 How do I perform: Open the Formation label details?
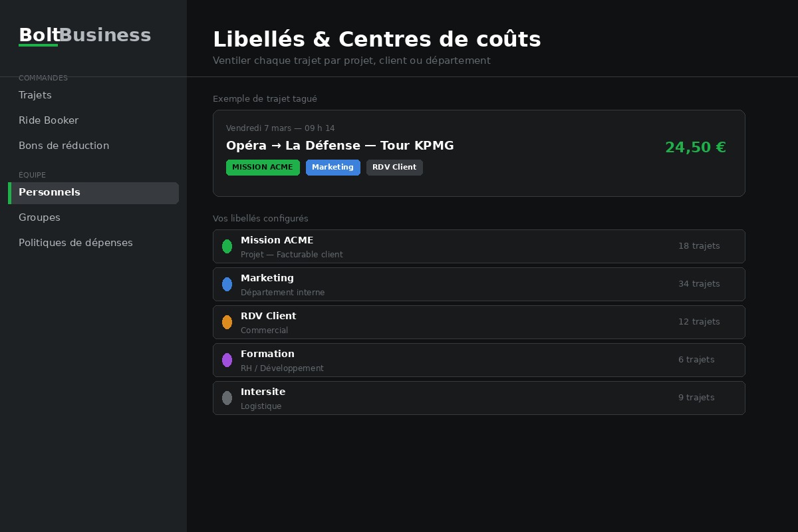point(479,360)
